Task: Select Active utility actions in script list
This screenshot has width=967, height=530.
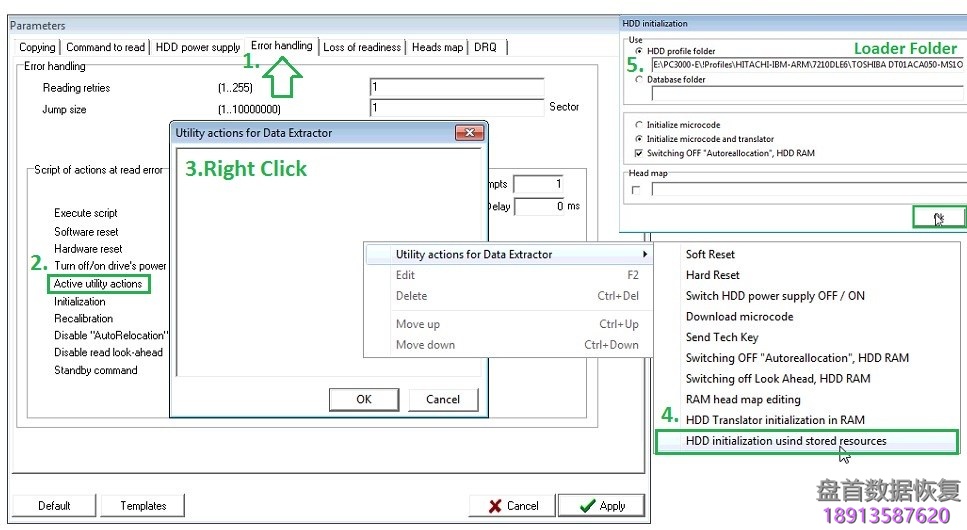Action: [x=98, y=284]
